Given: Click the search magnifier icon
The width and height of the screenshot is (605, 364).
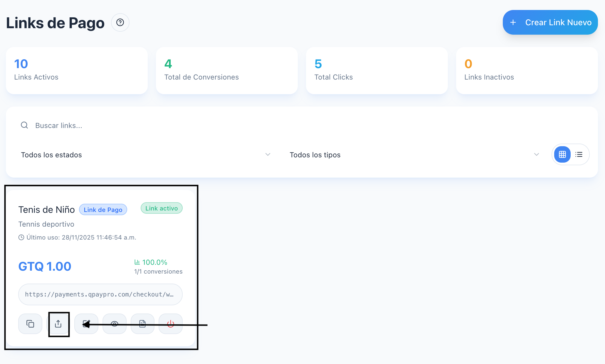Looking at the screenshot, I should [x=24, y=125].
